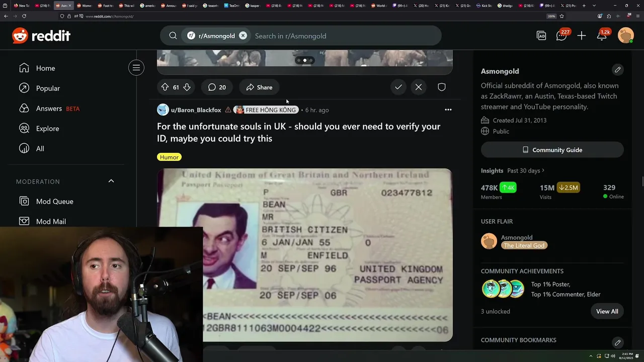Open All feed in sidebar
644x362 pixels.
tap(40, 149)
